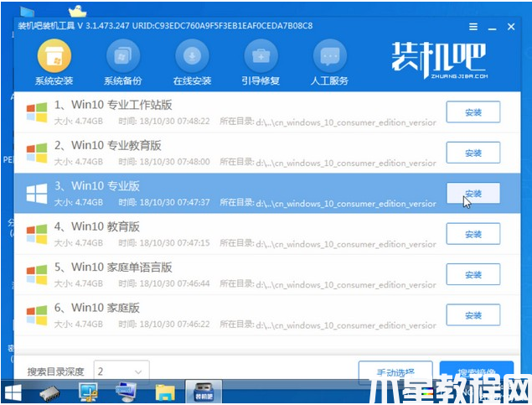
Task: Install Win10 专业版
Action: click(x=473, y=193)
